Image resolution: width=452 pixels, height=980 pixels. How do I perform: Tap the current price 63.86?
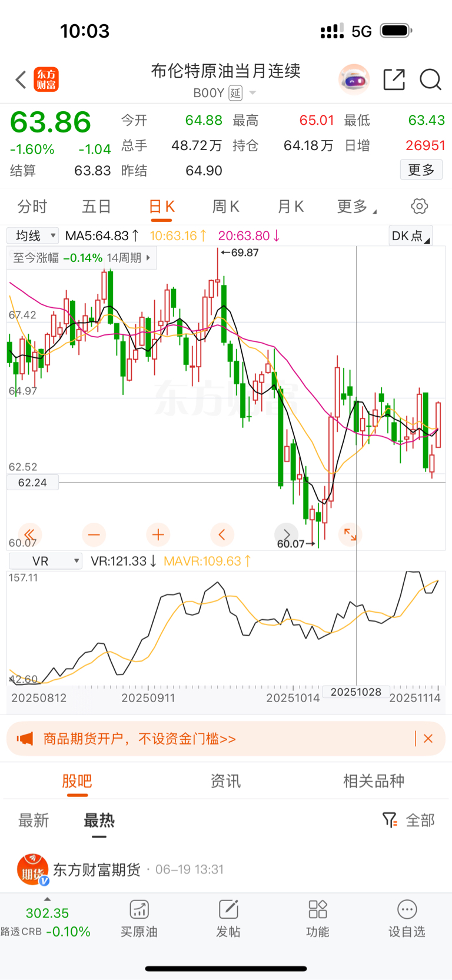click(x=51, y=122)
